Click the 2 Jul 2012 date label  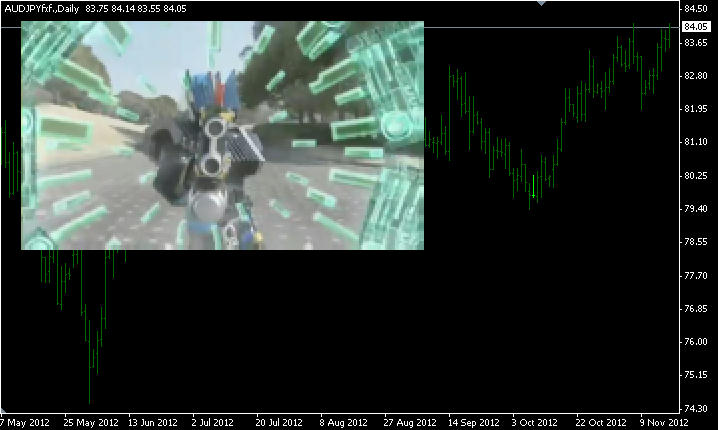click(x=212, y=422)
